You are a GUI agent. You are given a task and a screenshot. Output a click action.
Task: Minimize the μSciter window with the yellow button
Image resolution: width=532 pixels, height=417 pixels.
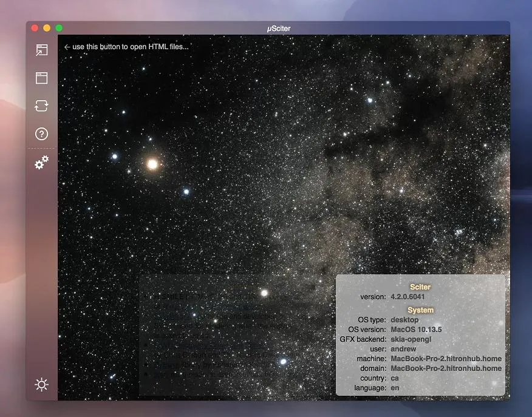click(x=47, y=28)
